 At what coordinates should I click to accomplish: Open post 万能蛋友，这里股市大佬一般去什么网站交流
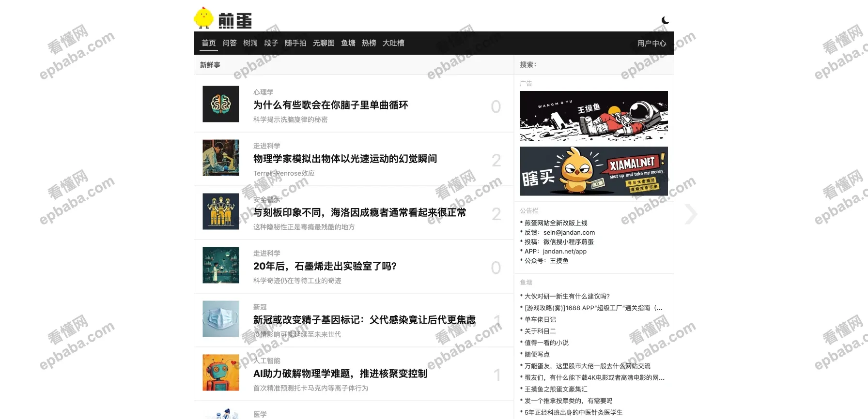tap(588, 366)
